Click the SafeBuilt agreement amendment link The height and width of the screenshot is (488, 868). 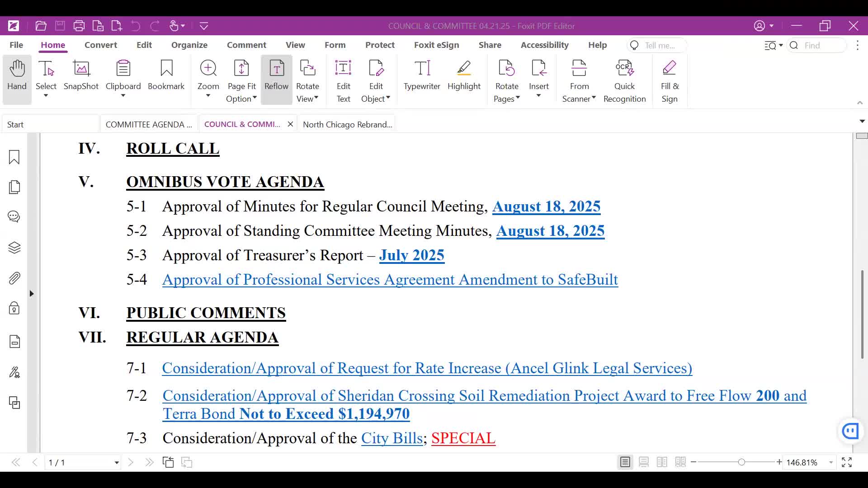pos(390,280)
